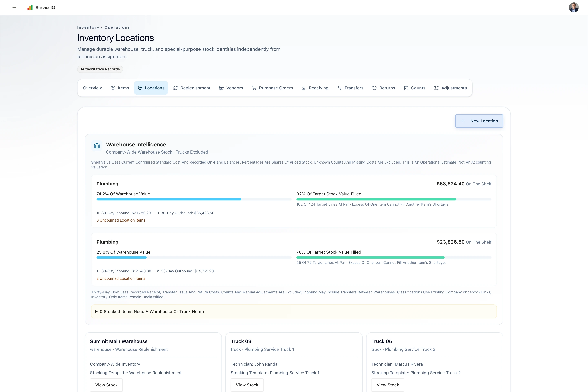Viewport: 588px width, 392px height.
Task: Click the Returns undo arrow icon
Action: tap(374, 88)
